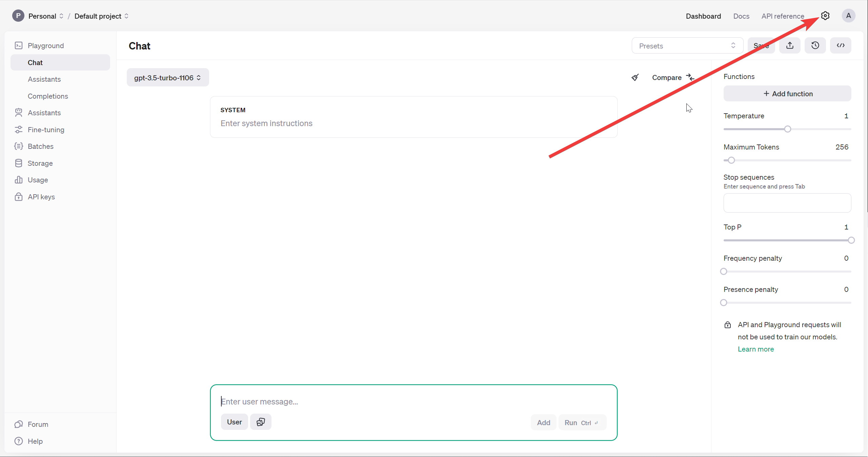Click the Save button

coord(761,45)
